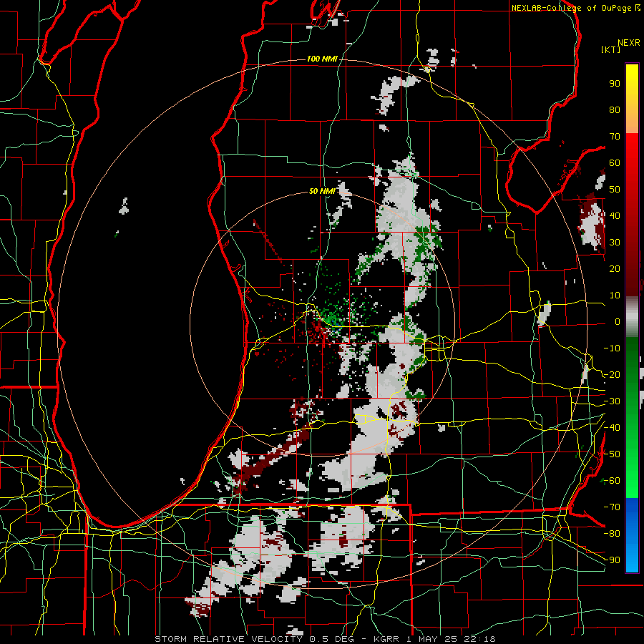Click the bright red segment of color bar
Image resolution: width=644 pixels, height=644 pixels.
coord(632,150)
